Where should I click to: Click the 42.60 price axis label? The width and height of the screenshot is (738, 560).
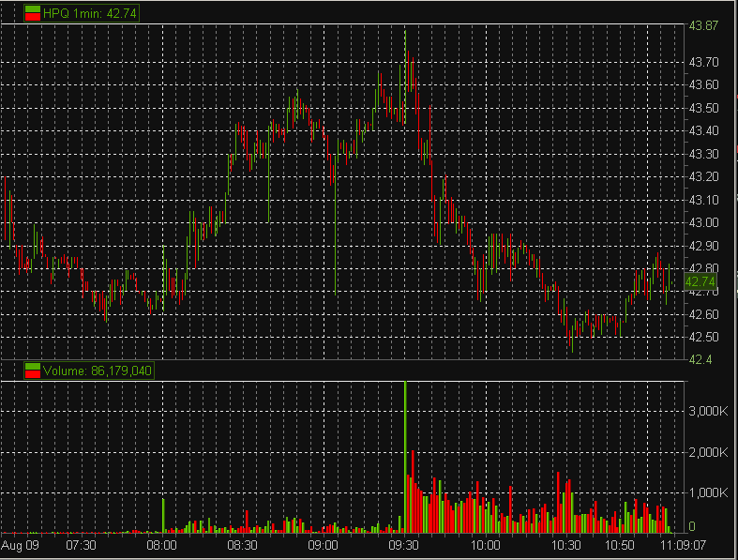click(x=703, y=314)
